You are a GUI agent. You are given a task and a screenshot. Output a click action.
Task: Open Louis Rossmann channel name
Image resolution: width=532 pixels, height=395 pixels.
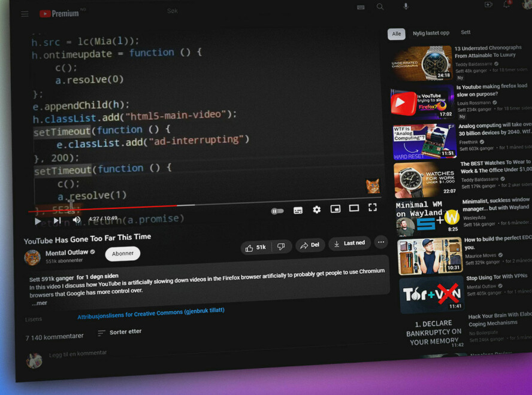pos(474,103)
